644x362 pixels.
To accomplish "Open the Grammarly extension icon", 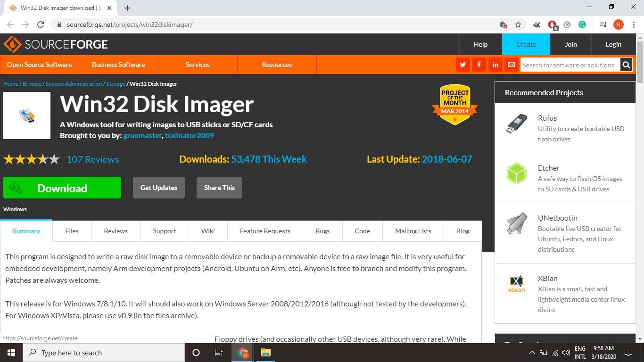I will [582, 25].
